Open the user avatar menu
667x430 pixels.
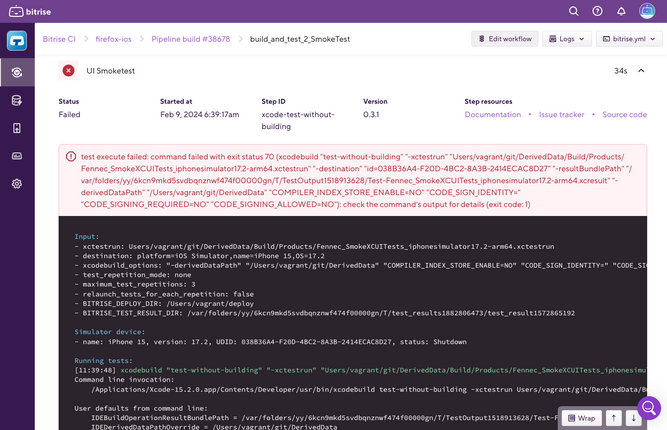(x=647, y=11)
